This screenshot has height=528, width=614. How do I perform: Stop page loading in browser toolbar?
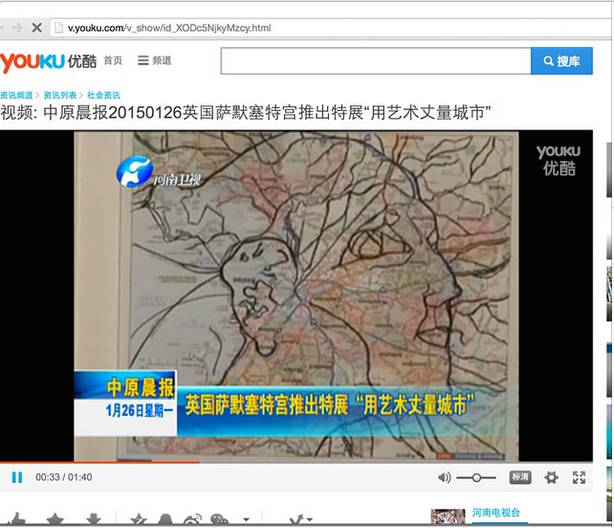36,27
